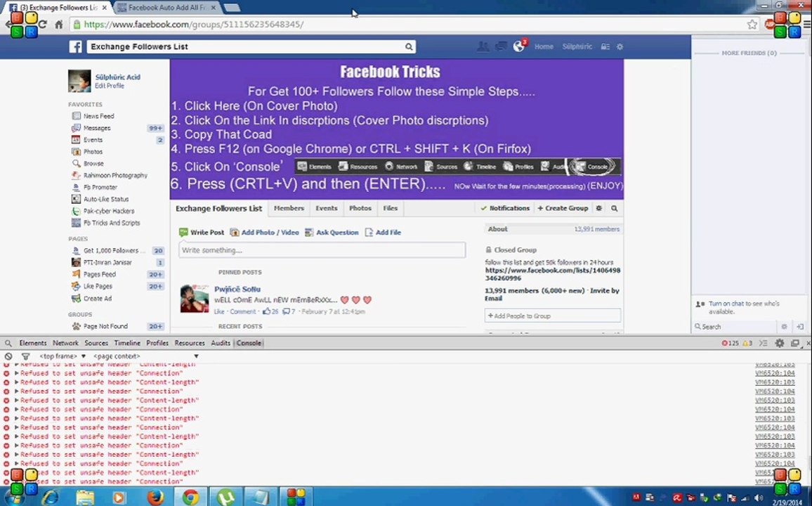Click the red error count 125

(731, 343)
